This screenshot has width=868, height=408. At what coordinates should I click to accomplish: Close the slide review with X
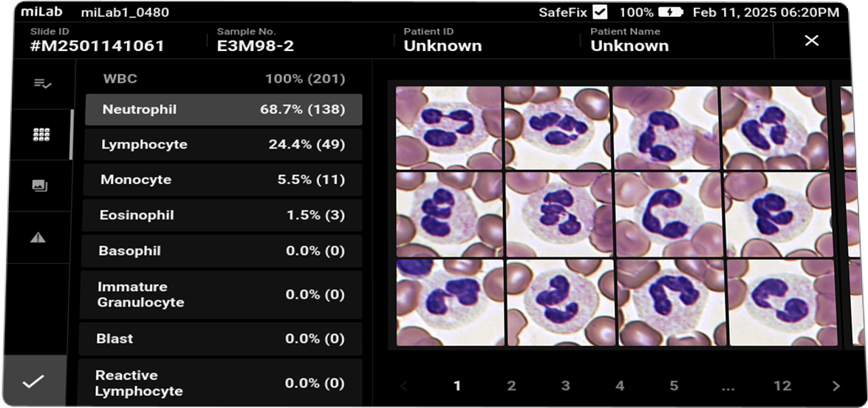tap(811, 41)
